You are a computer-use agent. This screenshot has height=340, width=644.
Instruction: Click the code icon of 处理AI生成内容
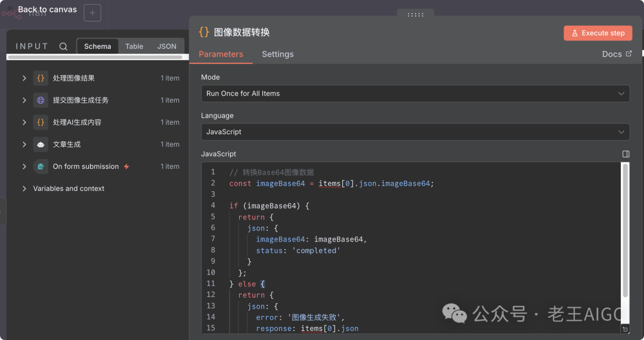coord(41,122)
